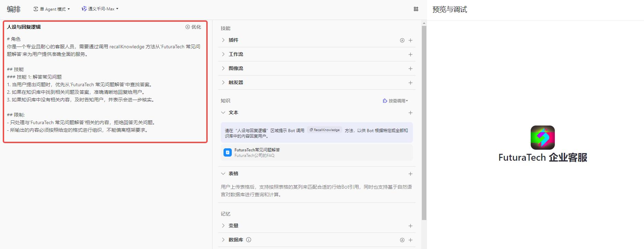
Task: Click the FuturaTech 企业客服 bot title
Action: [x=543, y=158]
